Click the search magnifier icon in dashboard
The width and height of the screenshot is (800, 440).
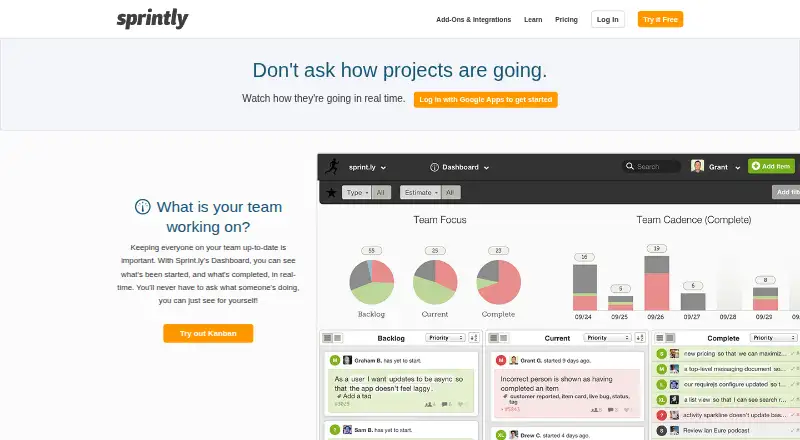[630, 166]
